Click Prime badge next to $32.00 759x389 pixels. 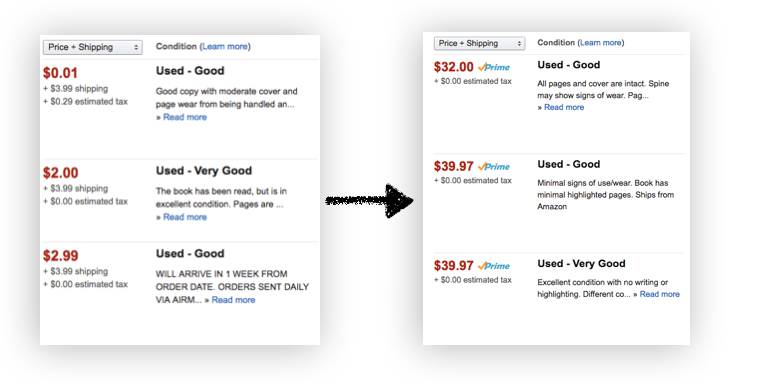coord(494,67)
